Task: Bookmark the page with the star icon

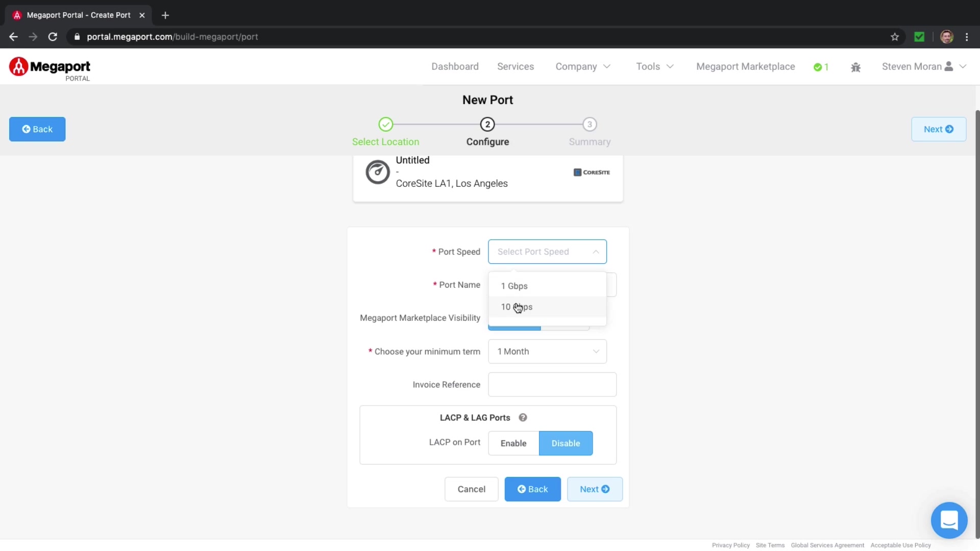Action: point(895,37)
